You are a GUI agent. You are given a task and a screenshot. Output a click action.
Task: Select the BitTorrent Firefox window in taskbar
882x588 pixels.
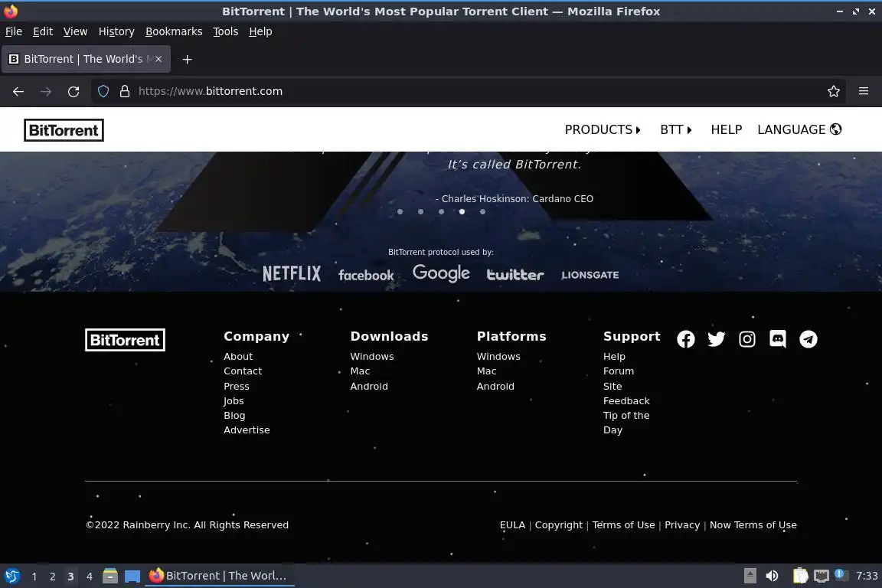tap(220, 576)
